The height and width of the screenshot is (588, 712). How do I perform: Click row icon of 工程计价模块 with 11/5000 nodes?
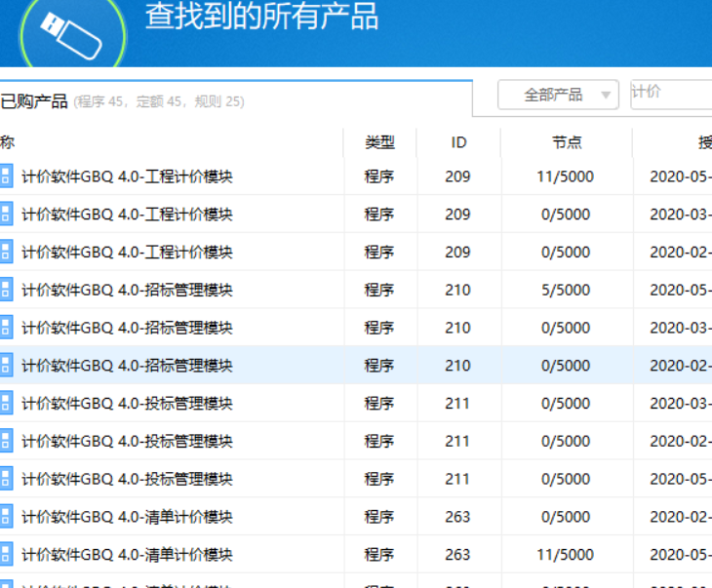tap(6, 176)
